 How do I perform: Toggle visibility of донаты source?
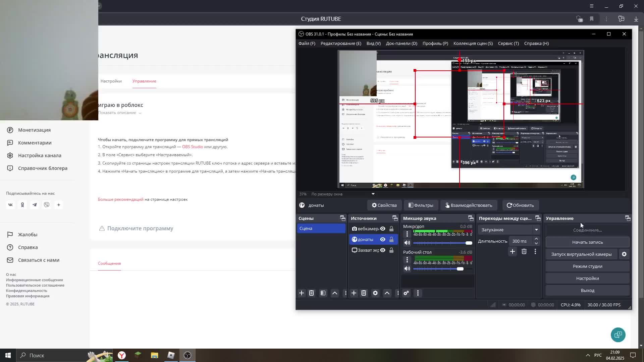click(x=383, y=239)
